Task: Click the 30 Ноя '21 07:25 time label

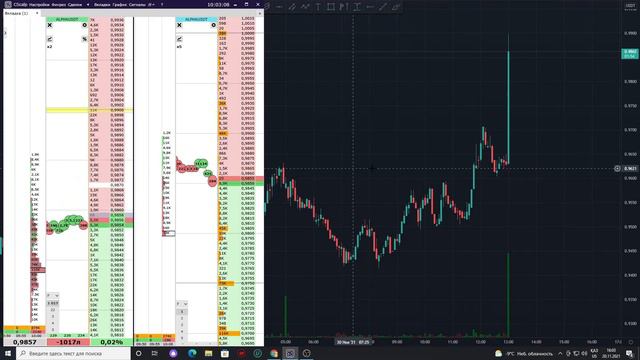Action: pyautogui.click(x=353, y=342)
